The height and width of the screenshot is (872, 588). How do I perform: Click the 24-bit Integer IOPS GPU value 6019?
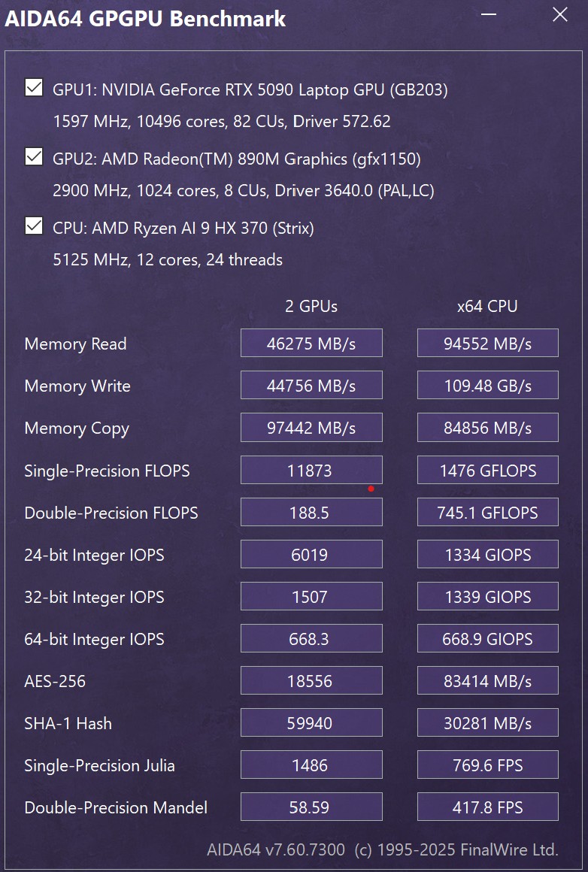coord(311,555)
